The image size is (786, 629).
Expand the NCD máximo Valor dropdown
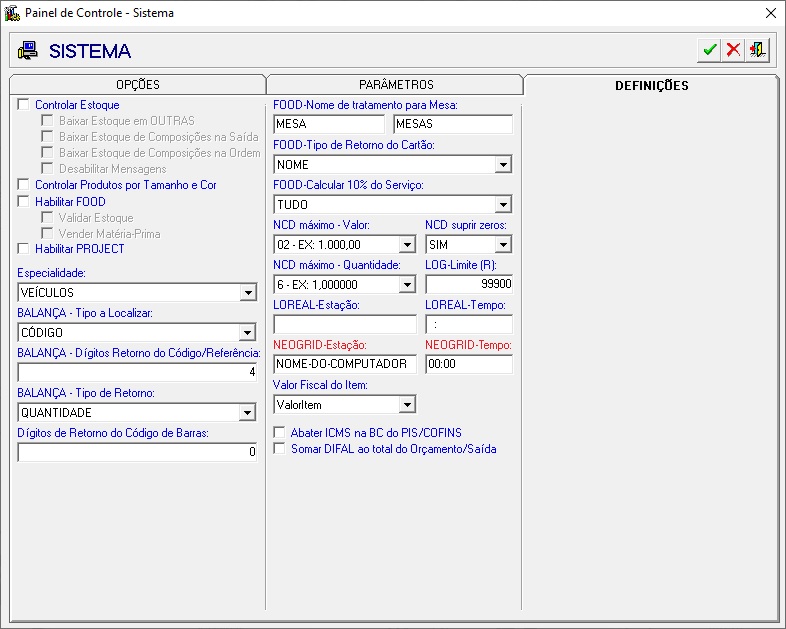[x=407, y=245]
